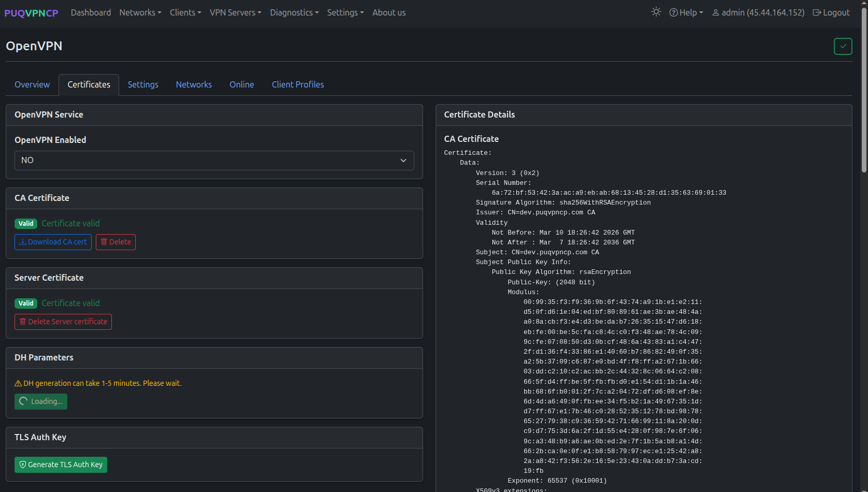Open the OpenVPN Enabled select box
Viewport: 868px width, 492px height.
(214, 161)
